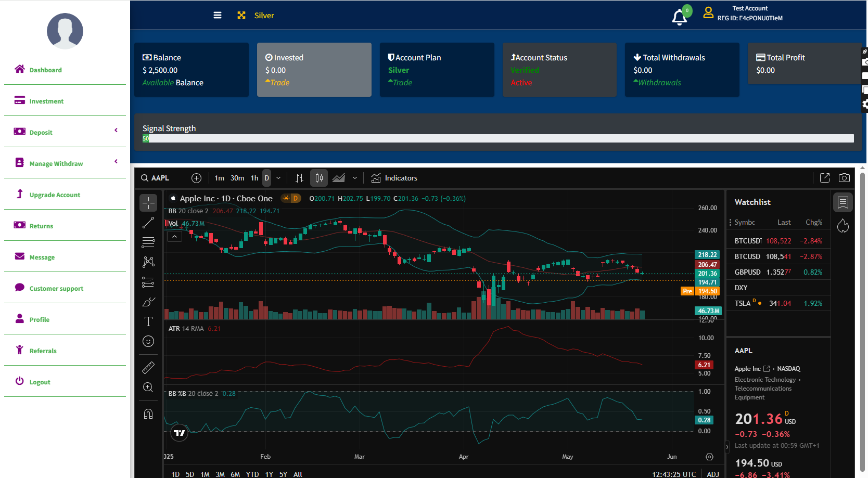This screenshot has width=868, height=478.
Task: Set chart range to 5D
Action: 190,474
